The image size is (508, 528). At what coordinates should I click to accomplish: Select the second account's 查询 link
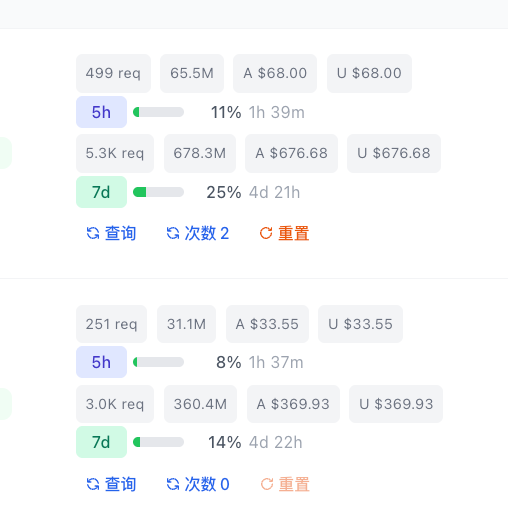[x=111, y=484]
